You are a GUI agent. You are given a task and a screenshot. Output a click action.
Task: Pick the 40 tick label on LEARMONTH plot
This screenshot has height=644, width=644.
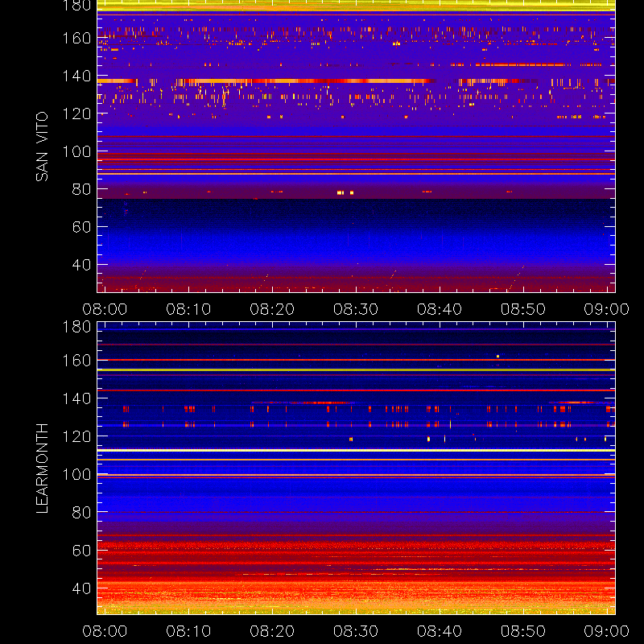tap(81, 588)
